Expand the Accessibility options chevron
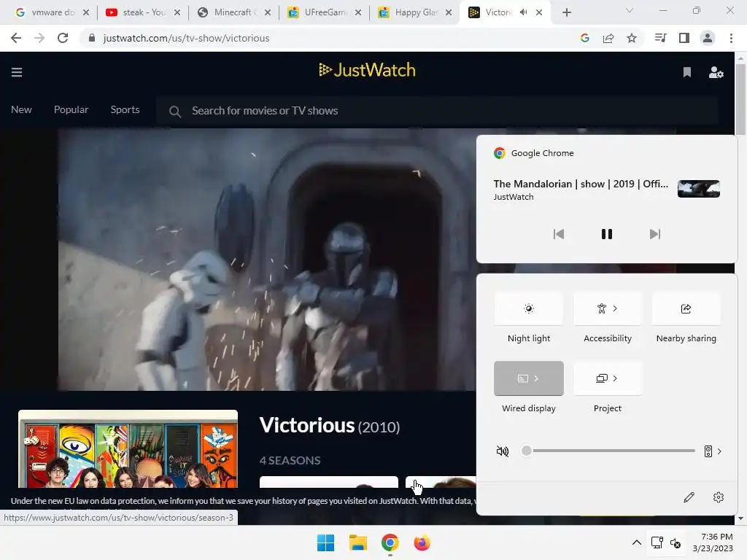Image resolution: width=747 pixels, height=560 pixels. tap(615, 308)
